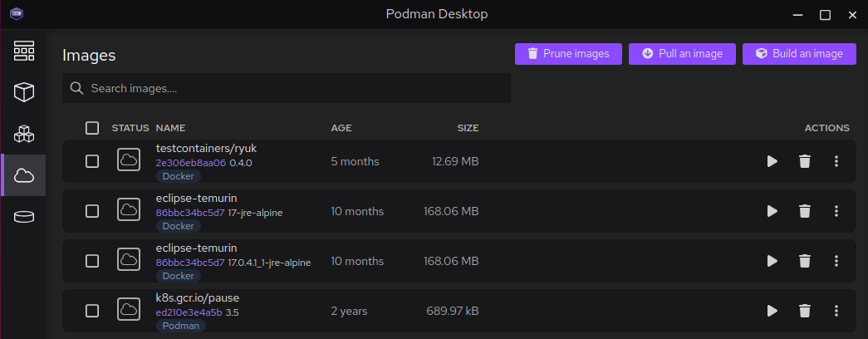Toggle the select-all images checkbox
Image resolution: width=868 pixels, height=339 pixels.
click(92, 128)
